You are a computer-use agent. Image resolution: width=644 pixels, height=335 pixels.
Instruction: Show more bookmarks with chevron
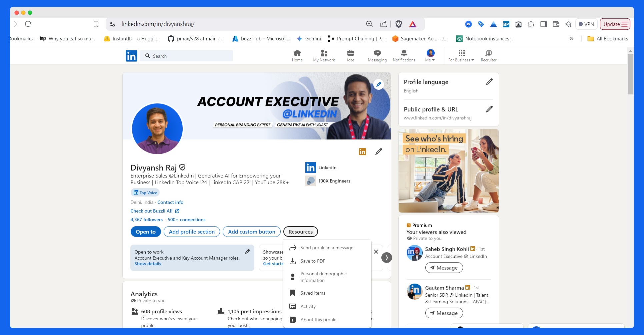click(571, 39)
